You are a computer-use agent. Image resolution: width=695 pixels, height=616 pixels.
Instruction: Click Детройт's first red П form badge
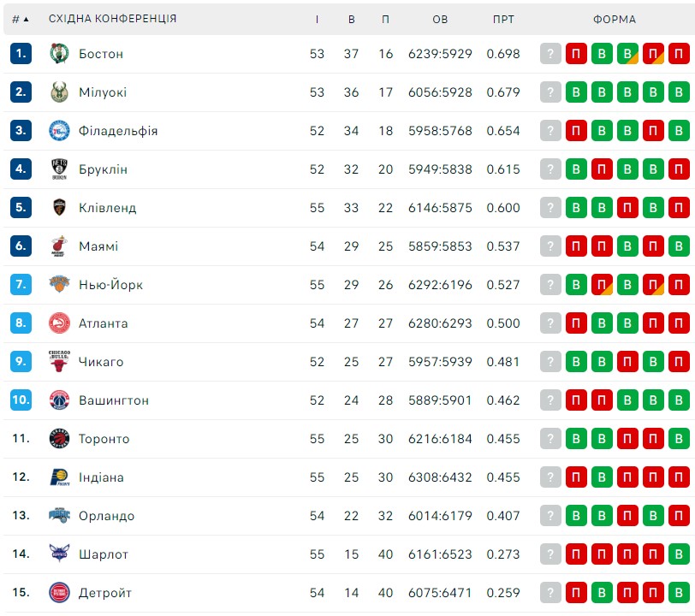[576, 593]
